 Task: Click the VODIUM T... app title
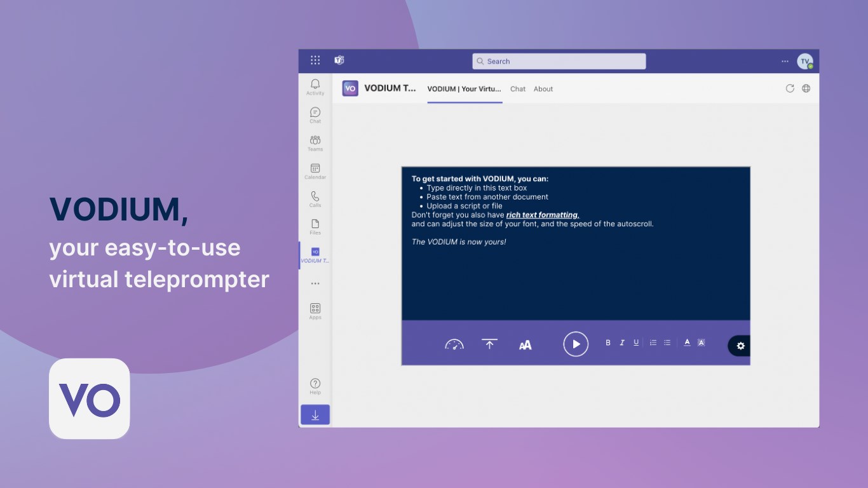(390, 88)
